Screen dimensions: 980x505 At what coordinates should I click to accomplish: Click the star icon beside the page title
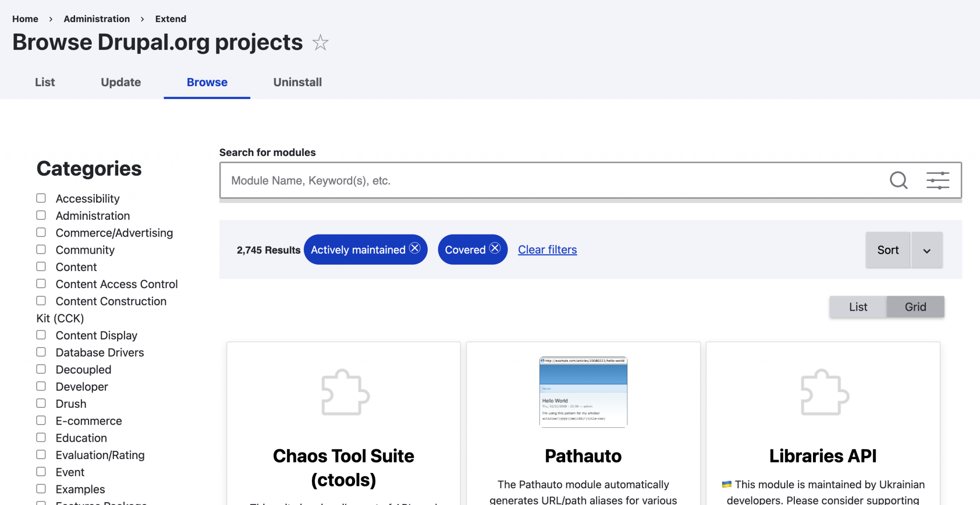(320, 43)
